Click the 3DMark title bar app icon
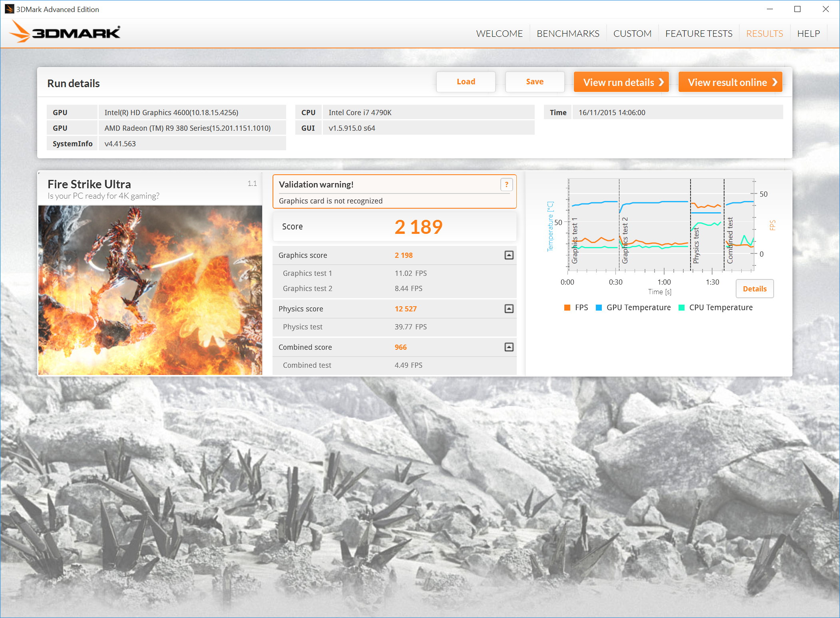The image size is (840, 618). coord(9,9)
